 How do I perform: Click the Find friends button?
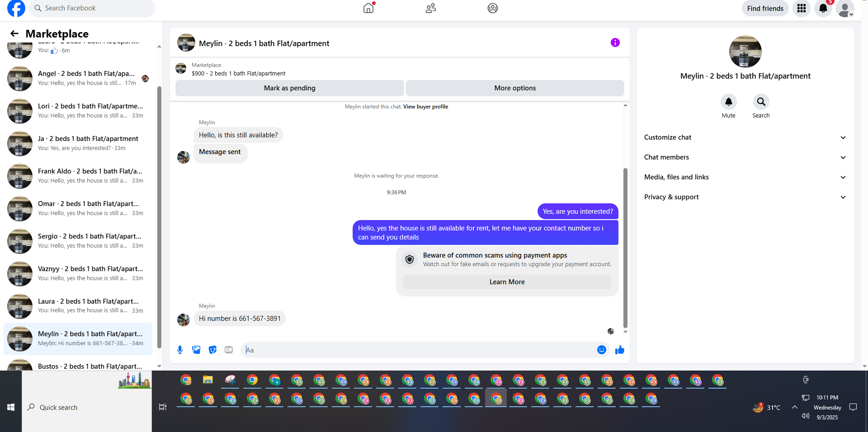coord(765,8)
